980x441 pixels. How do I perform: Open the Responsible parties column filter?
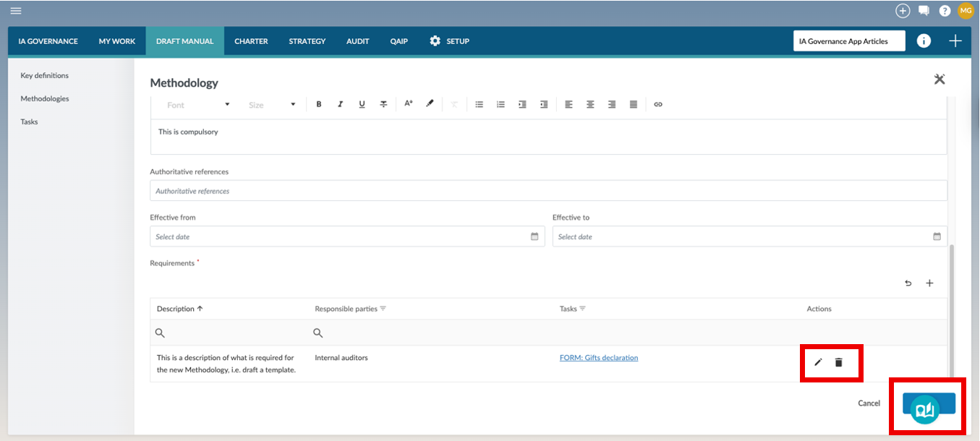pos(383,309)
